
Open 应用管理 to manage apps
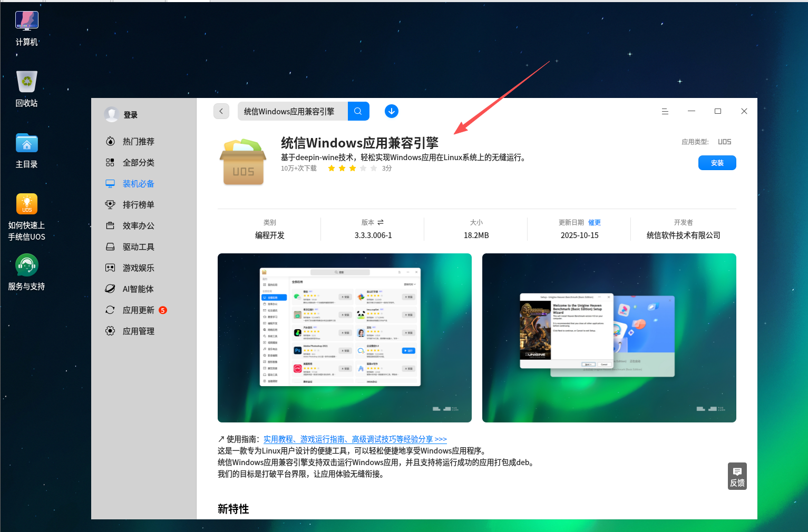pos(139,331)
